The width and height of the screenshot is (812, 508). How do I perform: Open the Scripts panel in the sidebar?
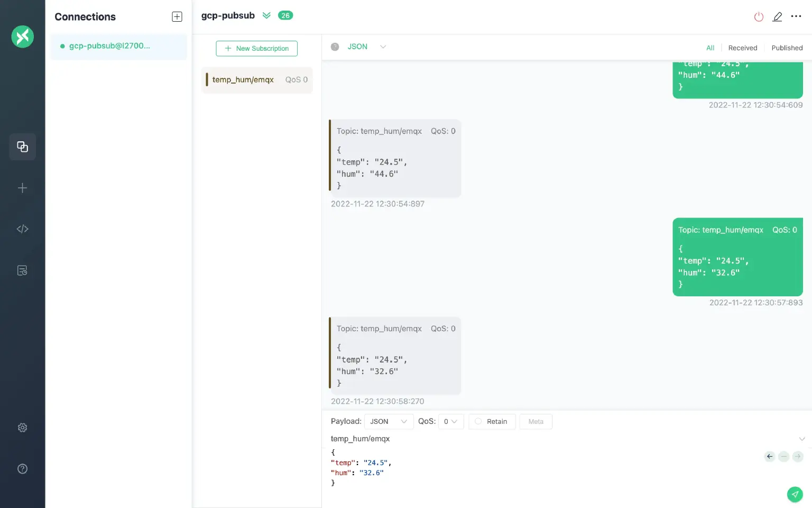pos(22,229)
